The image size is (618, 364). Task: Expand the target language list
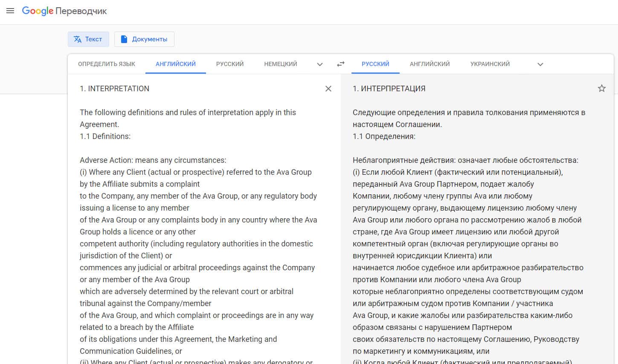540,64
